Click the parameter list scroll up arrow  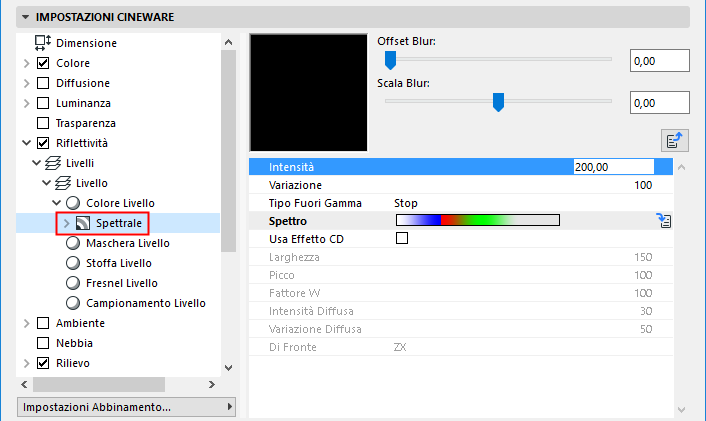click(x=682, y=167)
